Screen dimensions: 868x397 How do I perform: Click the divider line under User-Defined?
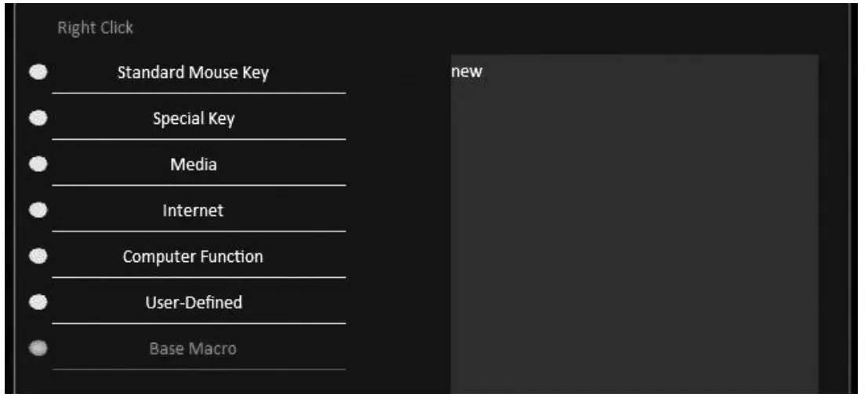pos(198,322)
